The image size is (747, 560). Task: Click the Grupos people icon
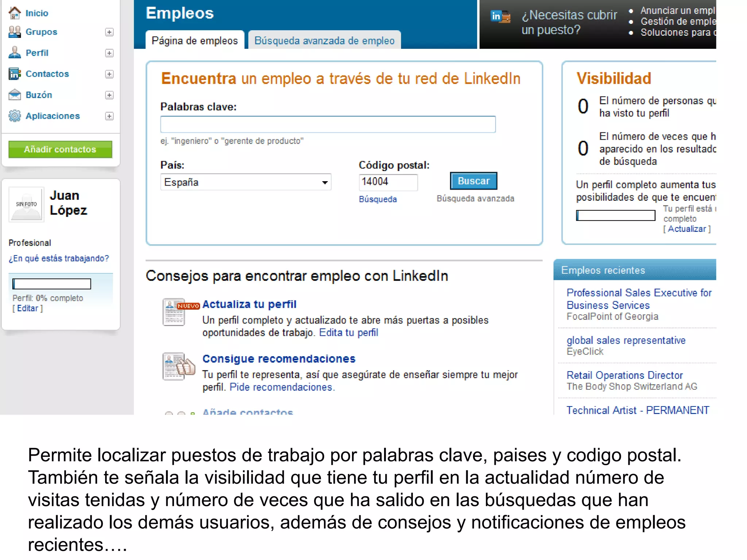pyautogui.click(x=15, y=32)
